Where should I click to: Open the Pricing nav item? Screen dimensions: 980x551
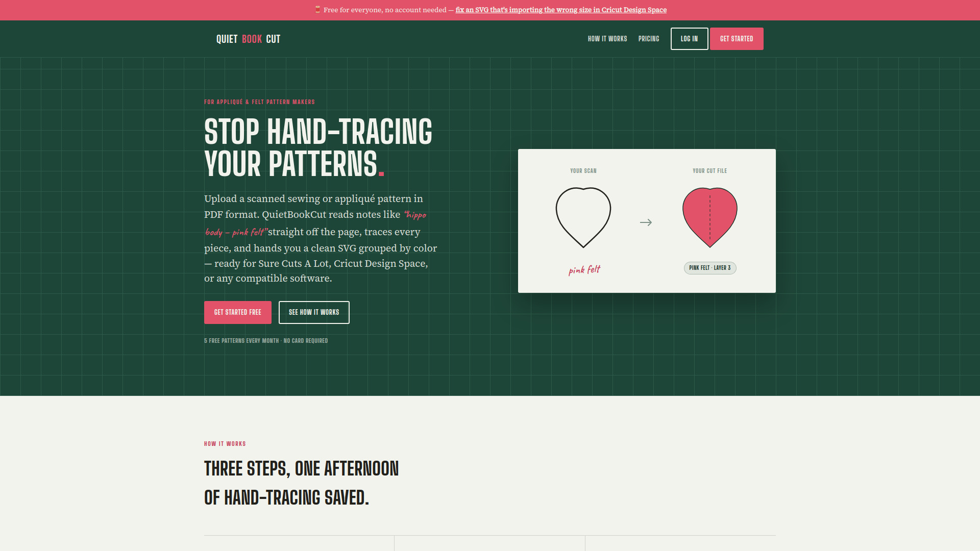pyautogui.click(x=649, y=39)
